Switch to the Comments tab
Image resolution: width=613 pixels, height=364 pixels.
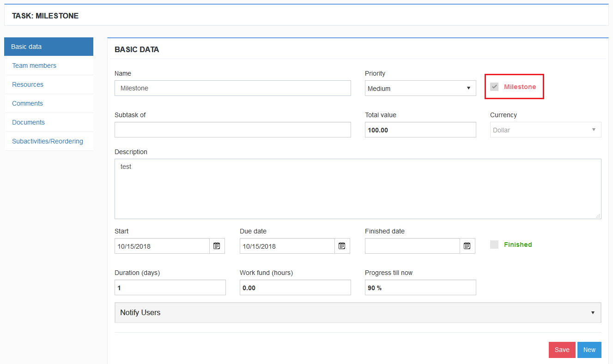click(49, 103)
